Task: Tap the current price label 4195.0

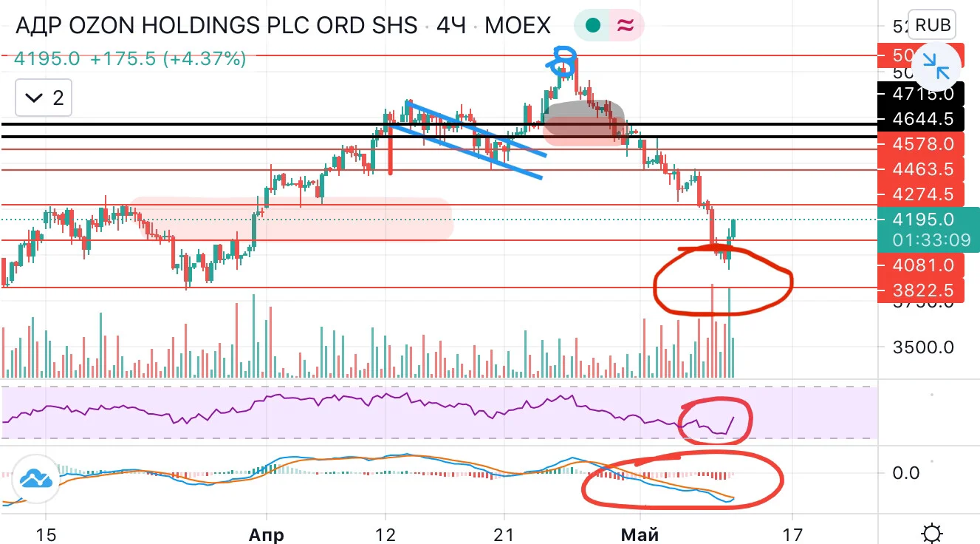Action: (922, 220)
